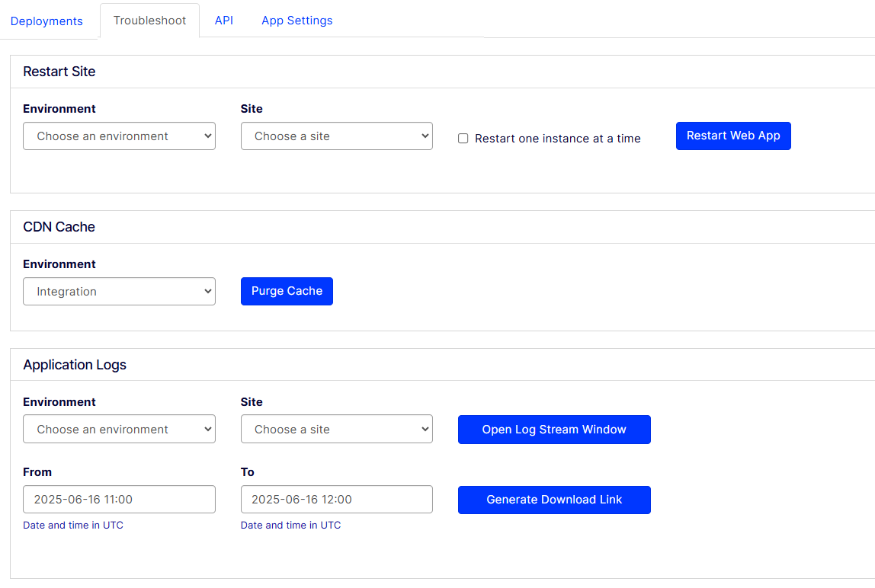The width and height of the screenshot is (875, 588).
Task: Expand the Restart Site environment dropdown
Action: (119, 136)
